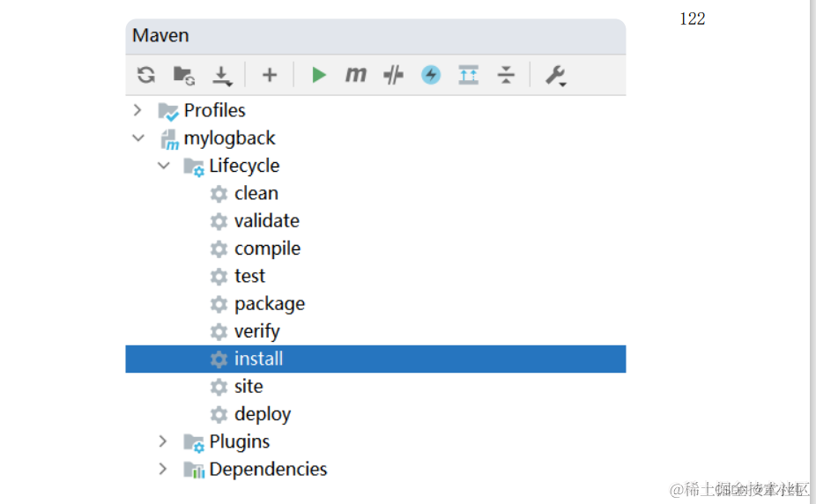Select the deploy lifecycle goal
Viewport: 816px width, 504px height.
(263, 414)
